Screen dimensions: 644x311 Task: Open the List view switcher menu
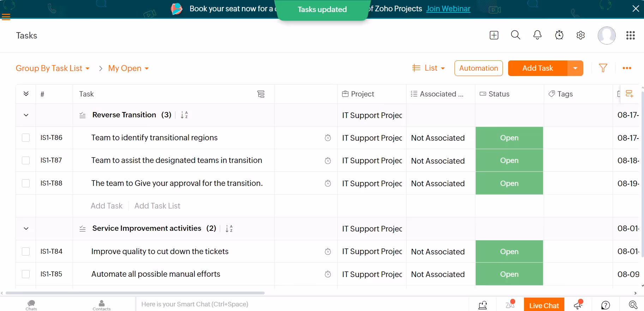pos(428,68)
